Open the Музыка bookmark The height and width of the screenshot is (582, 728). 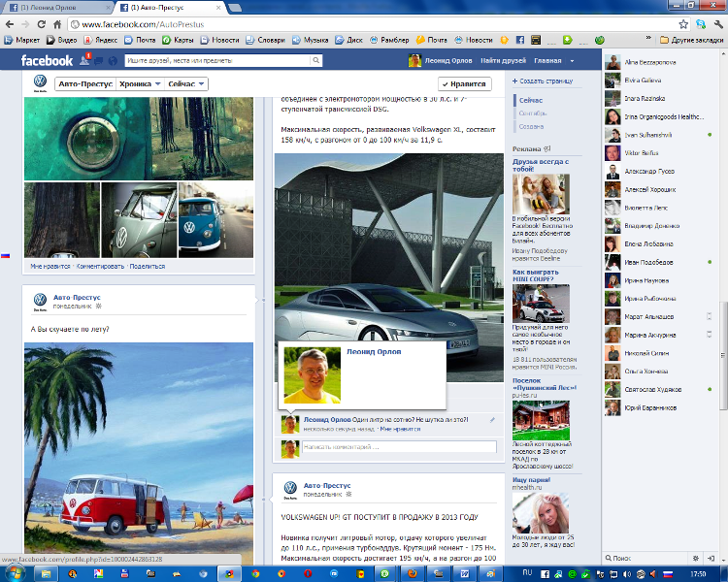(311, 40)
